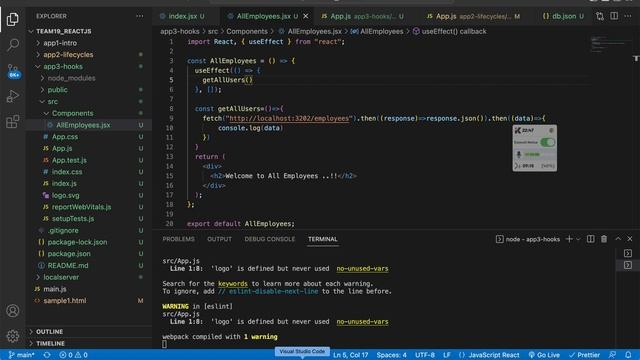Switch main branch in status bar
This screenshot has height=360, width=640.
22,355
